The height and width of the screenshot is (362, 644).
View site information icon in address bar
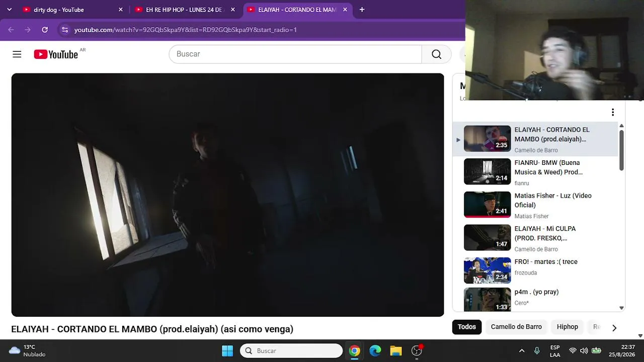[x=65, y=30]
